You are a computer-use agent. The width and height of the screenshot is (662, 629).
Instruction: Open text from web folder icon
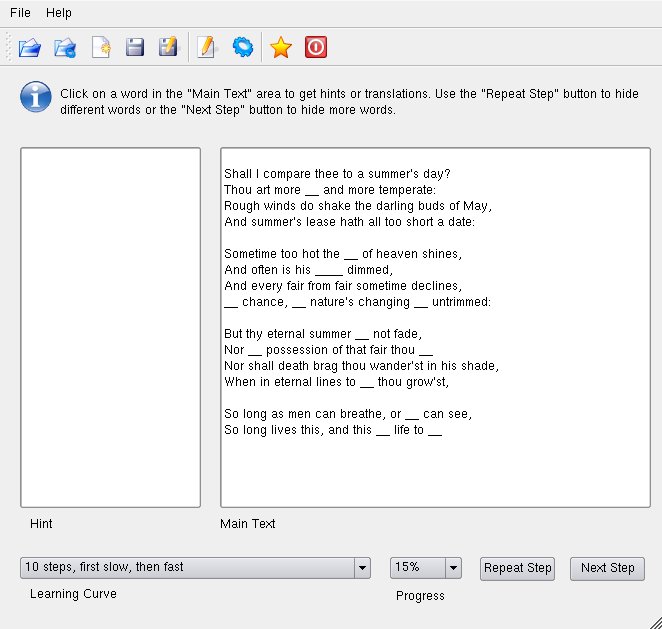[x=65, y=47]
